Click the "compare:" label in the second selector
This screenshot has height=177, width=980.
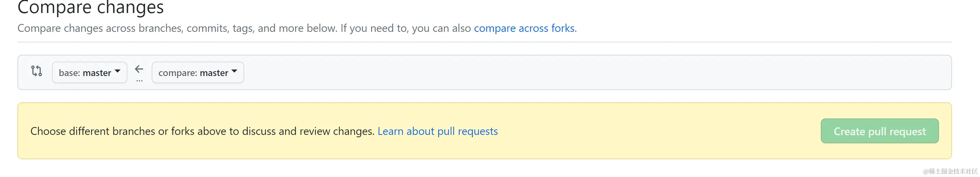pos(178,73)
